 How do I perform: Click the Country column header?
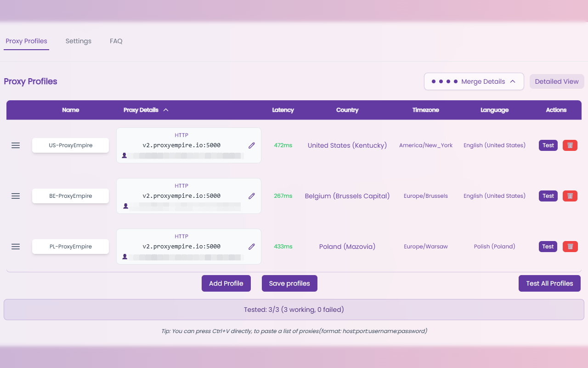coord(347,110)
